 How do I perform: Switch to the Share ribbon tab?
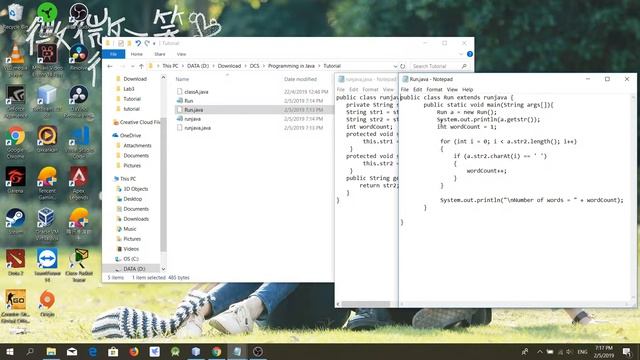coord(160,54)
